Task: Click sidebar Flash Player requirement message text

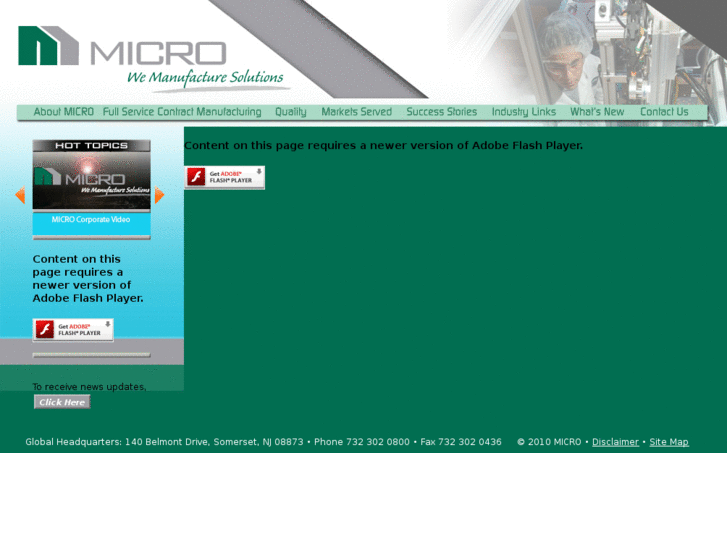Action: tap(88, 278)
